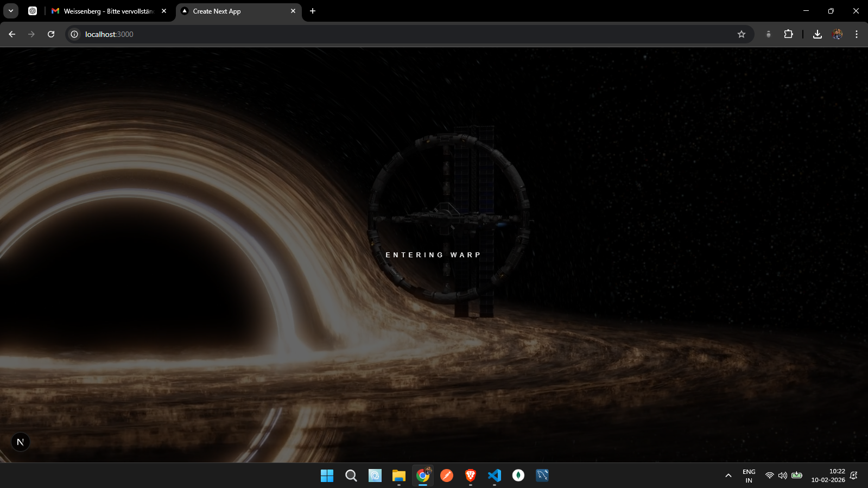Open the Chrome three-dot menu
This screenshot has width=868, height=488.
[x=857, y=34]
